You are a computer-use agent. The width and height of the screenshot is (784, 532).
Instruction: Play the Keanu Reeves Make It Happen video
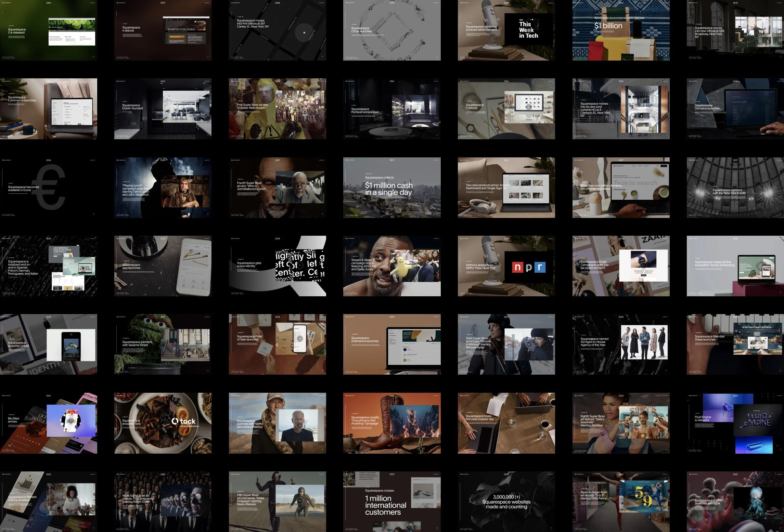300,501
